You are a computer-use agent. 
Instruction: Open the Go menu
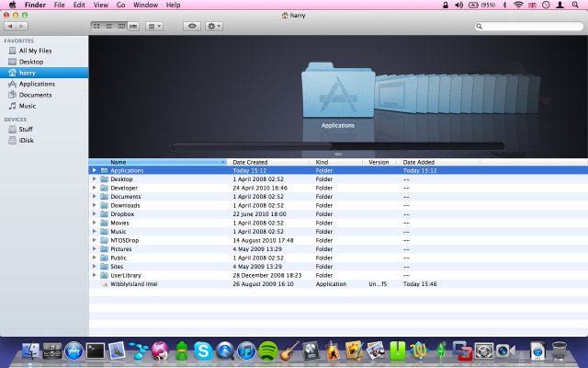(122, 6)
